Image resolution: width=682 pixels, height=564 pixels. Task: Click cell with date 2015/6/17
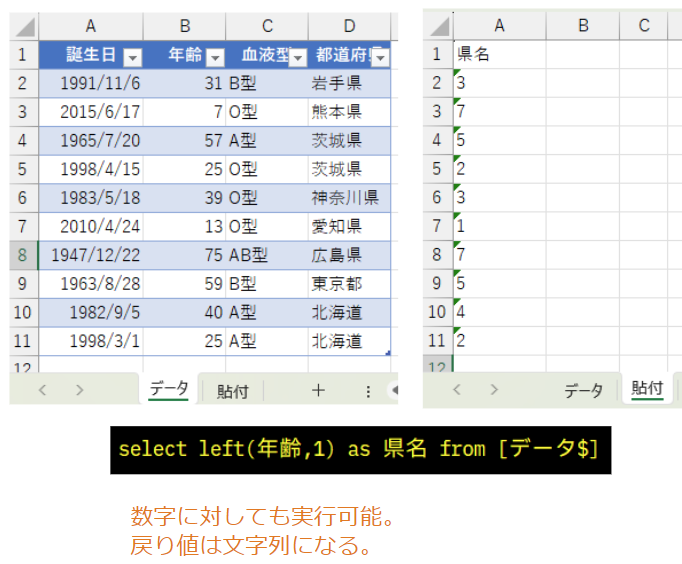[x=91, y=112]
